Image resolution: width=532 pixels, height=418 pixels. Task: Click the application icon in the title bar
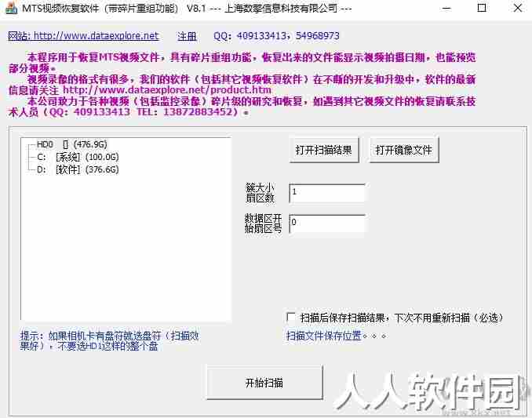point(11,8)
